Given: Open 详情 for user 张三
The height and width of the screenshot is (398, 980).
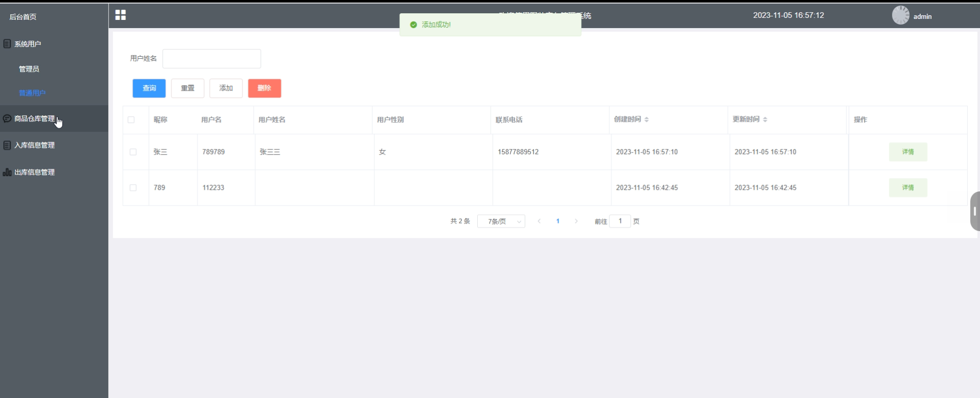Looking at the screenshot, I should 908,152.
